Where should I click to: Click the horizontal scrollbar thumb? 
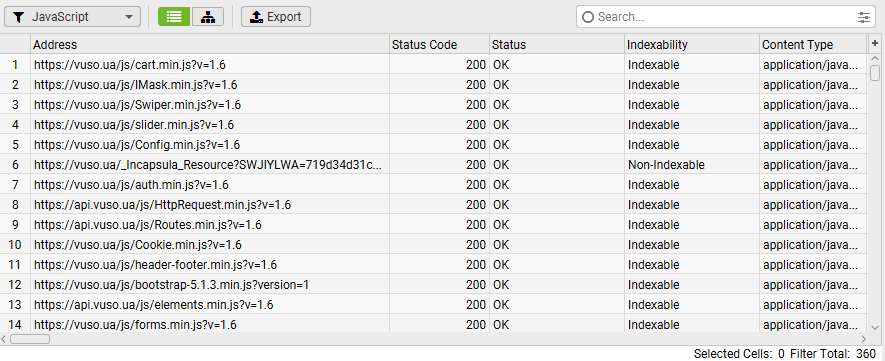30,339
